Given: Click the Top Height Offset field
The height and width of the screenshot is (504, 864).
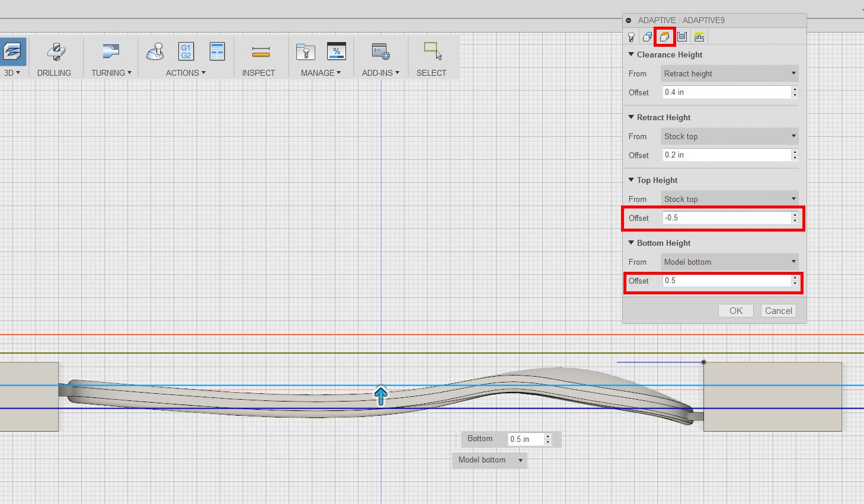Looking at the screenshot, I should pos(726,218).
